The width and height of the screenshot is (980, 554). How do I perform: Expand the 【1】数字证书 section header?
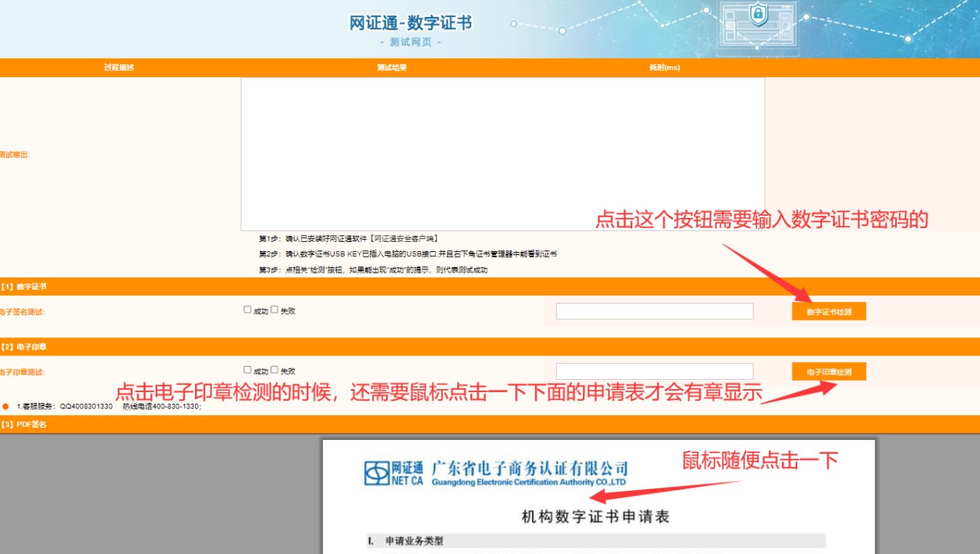click(x=23, y=286)
